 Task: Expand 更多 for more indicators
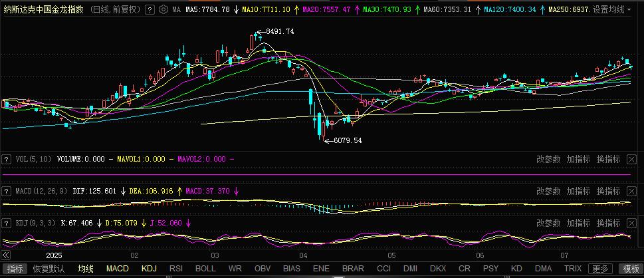600,269
